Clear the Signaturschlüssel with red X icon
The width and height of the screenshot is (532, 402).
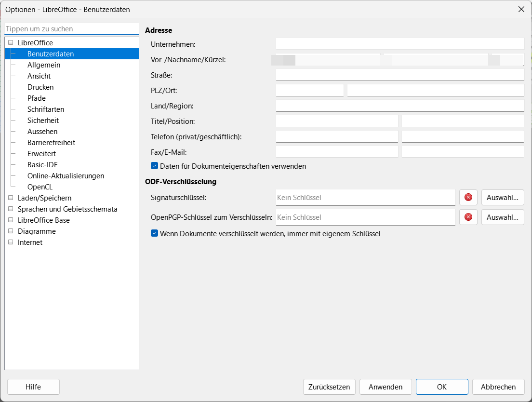[468, 198]
